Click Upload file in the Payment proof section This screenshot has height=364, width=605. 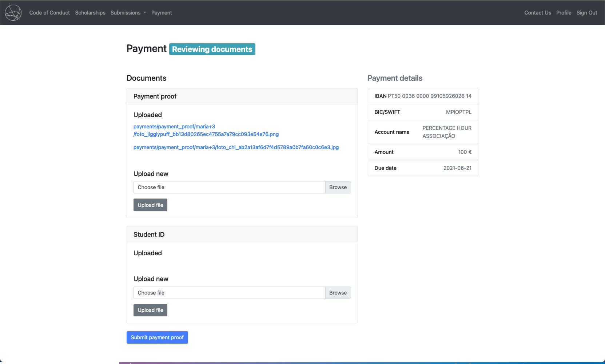click(150, 205)
